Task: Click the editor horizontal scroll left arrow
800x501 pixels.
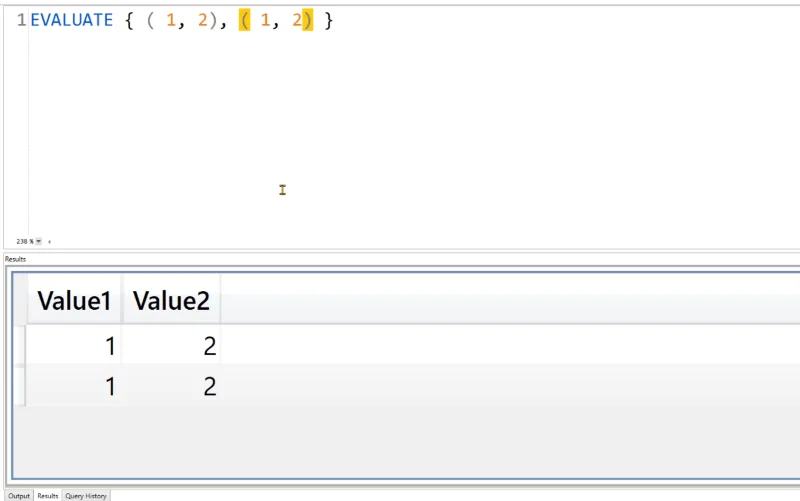Action: pyautogui.click(x=49, y=242)
